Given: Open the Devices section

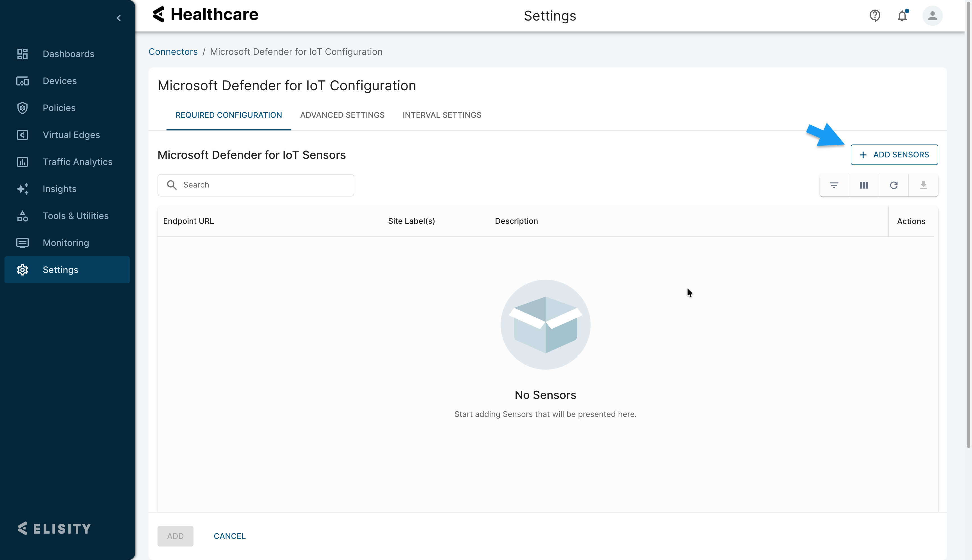Looking at the screenshot, I should pyautogui.click(x=60, y=81).
